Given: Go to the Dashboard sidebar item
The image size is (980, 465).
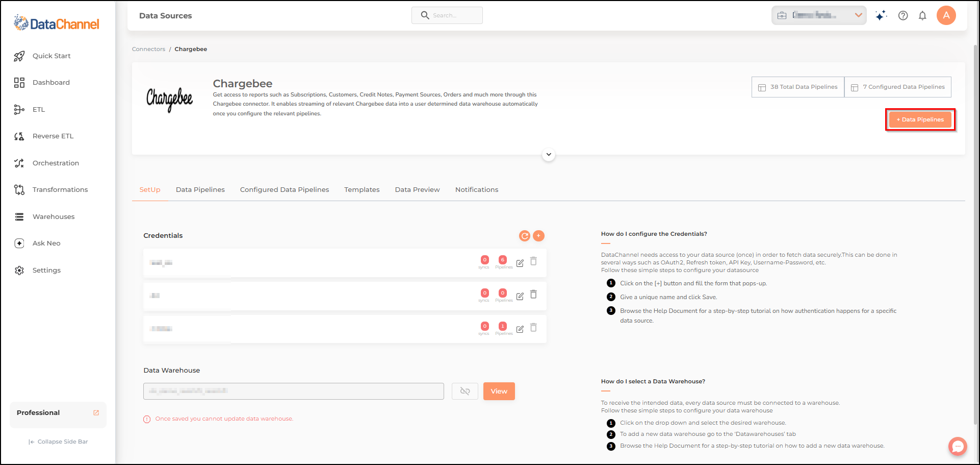Looking at the screenshot, I should (51, 83).
